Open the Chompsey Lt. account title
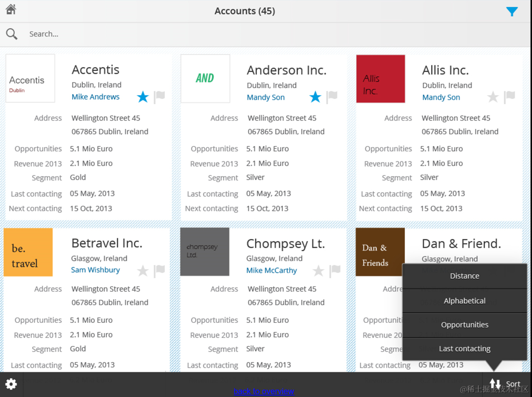 point(286,244)
